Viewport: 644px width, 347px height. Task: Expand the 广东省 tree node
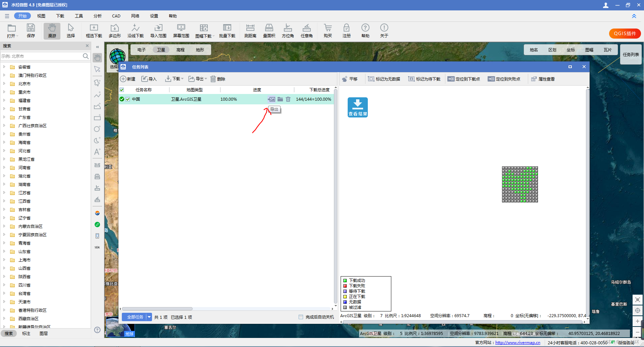[4, 117]
